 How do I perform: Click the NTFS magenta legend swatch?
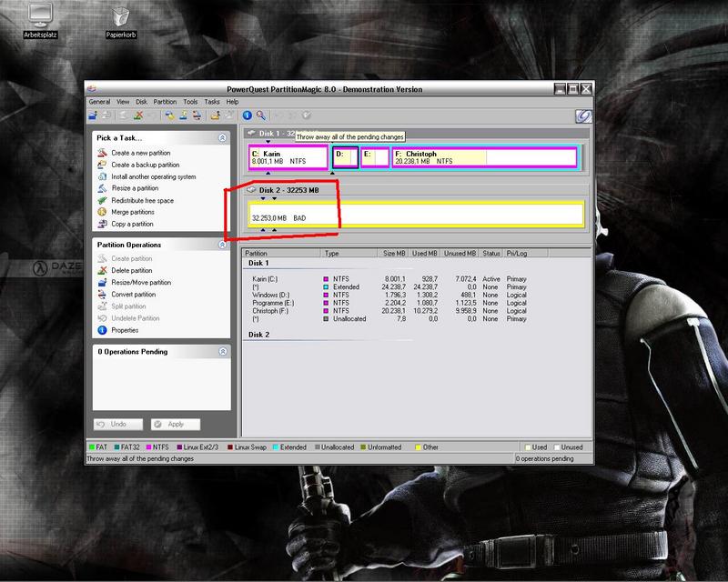(148, 447)
